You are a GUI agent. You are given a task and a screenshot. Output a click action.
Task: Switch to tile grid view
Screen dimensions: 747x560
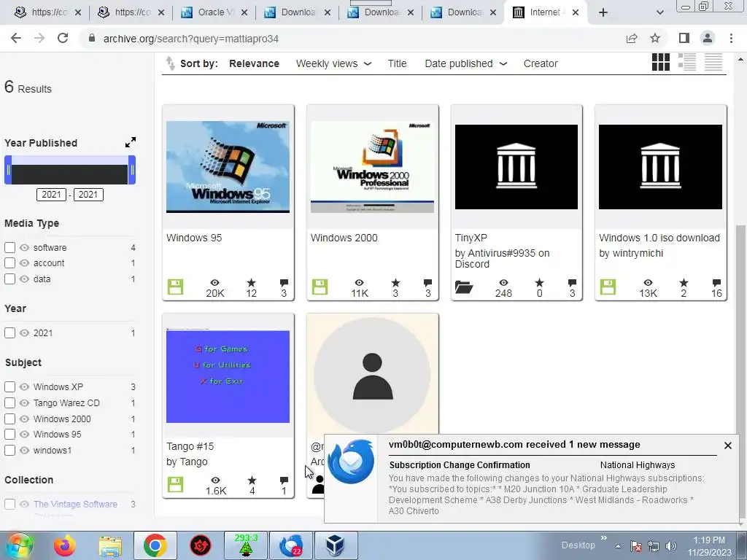(661, 62)
